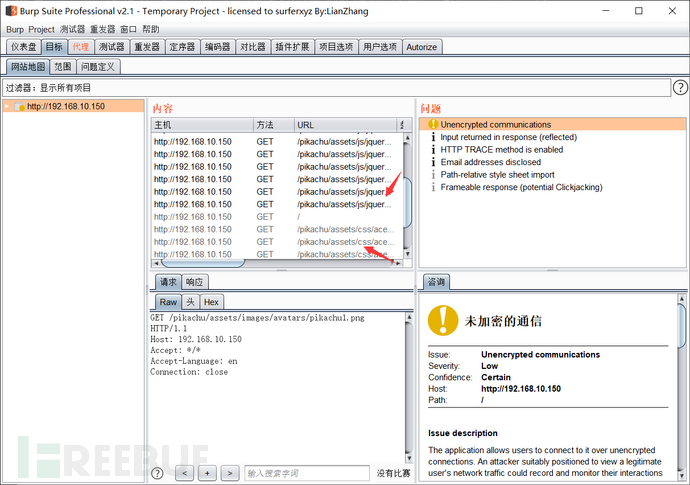Open the Burp menu

[x=15, y=29]
